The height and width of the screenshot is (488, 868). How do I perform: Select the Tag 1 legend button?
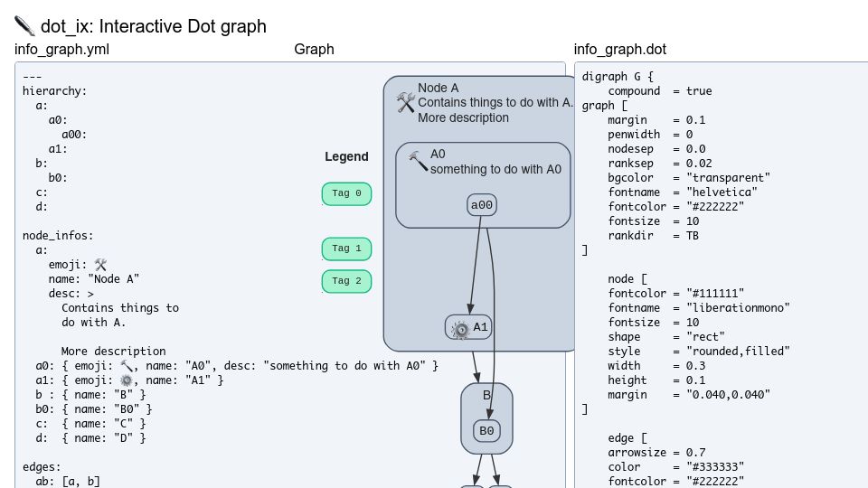[346, 249]
